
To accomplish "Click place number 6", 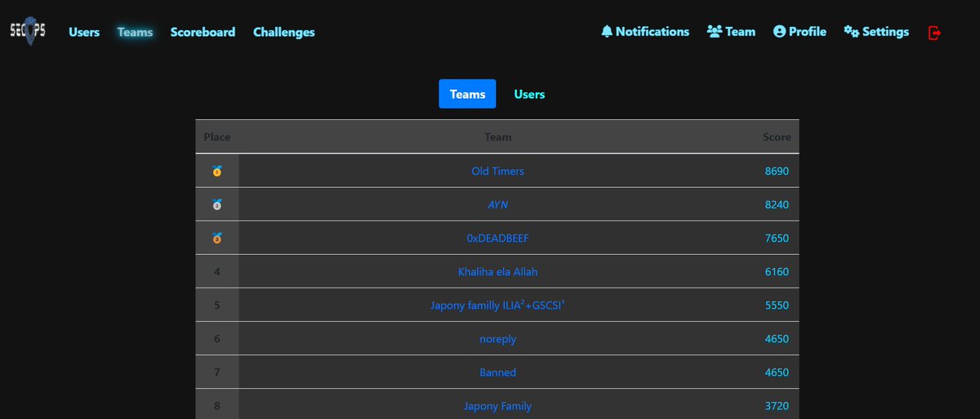I will click(x=217, y=339).
